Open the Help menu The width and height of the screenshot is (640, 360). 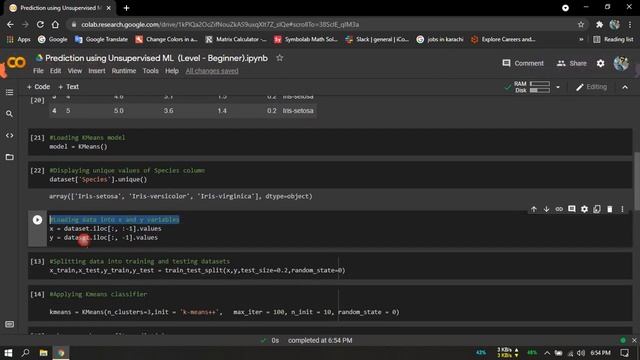tap(172, 71)
